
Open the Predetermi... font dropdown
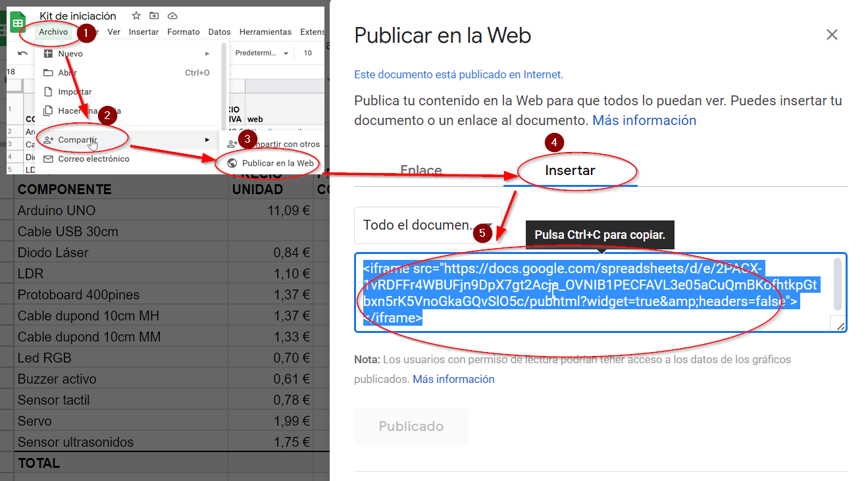pyautogui.click(x=262, y=53)
